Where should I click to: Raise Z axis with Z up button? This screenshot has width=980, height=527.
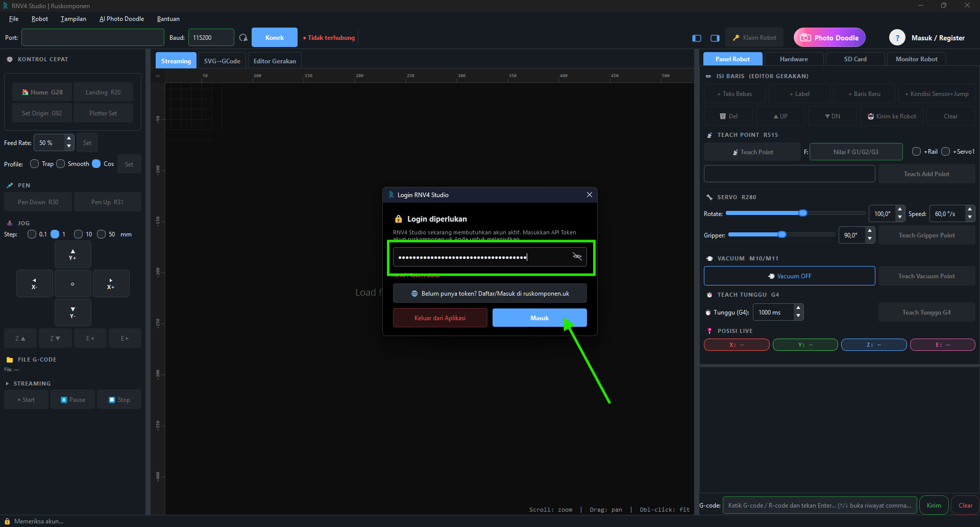[20, 338]
